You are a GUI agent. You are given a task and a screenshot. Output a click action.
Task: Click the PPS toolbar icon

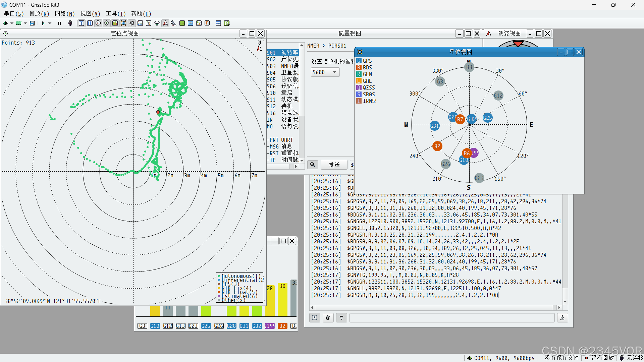pyautogui.click(x=191, y=23)
